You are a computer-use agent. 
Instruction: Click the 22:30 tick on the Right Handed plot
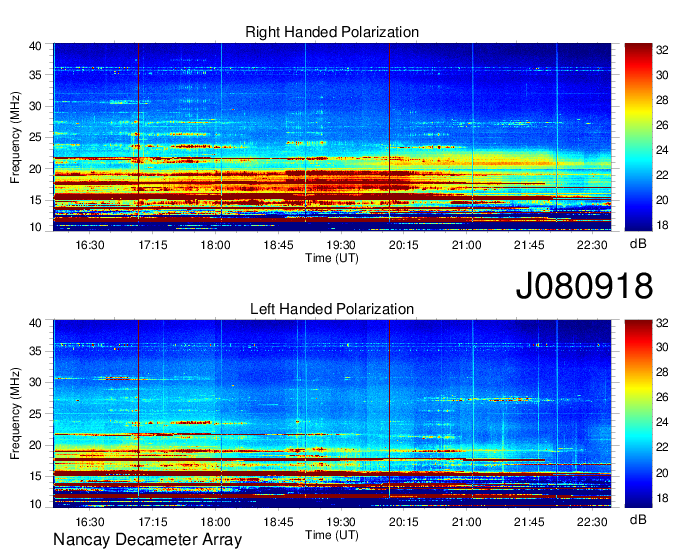(592, 245)
